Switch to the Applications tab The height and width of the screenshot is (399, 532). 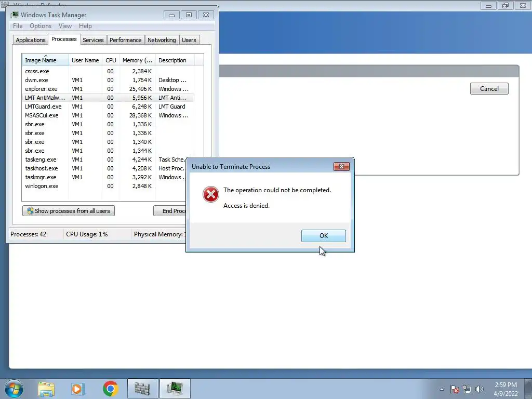[x=31, y=40]
